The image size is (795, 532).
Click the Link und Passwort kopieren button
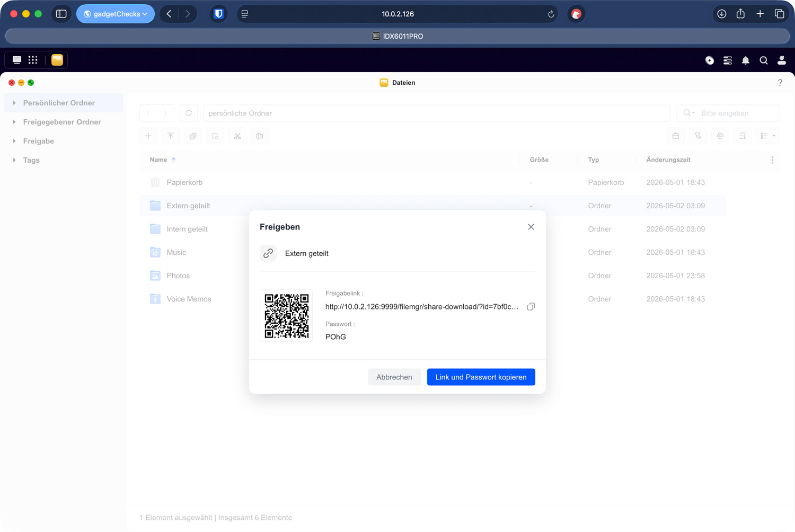481,377
